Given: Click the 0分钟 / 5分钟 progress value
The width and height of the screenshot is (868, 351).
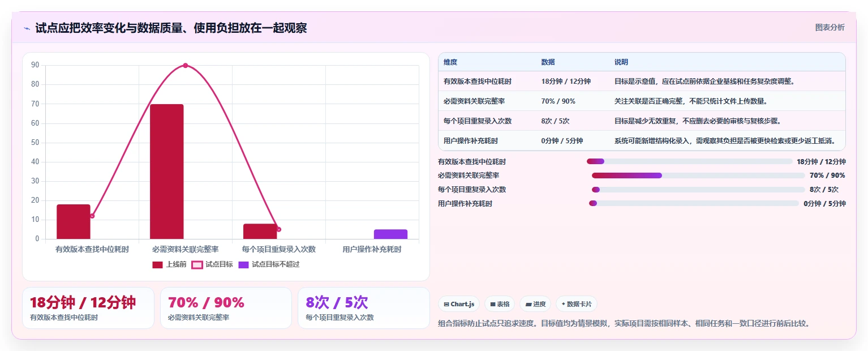Looking at the screenshot, I should click(x=825, y=203).
